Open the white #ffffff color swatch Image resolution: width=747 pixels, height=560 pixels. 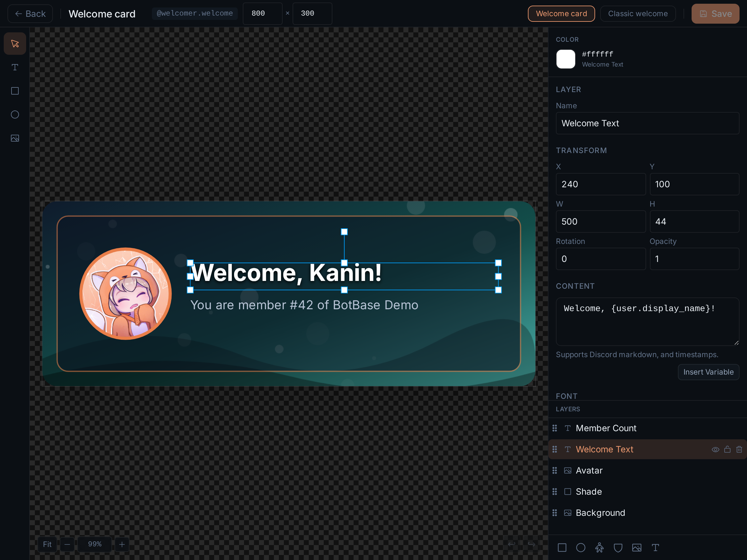click(566, 59)
